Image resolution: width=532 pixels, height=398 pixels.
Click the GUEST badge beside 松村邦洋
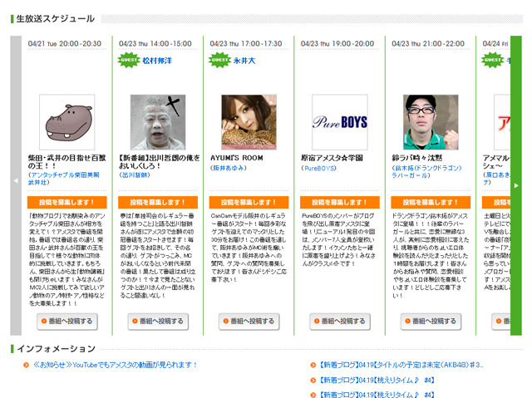pos(129,61)
